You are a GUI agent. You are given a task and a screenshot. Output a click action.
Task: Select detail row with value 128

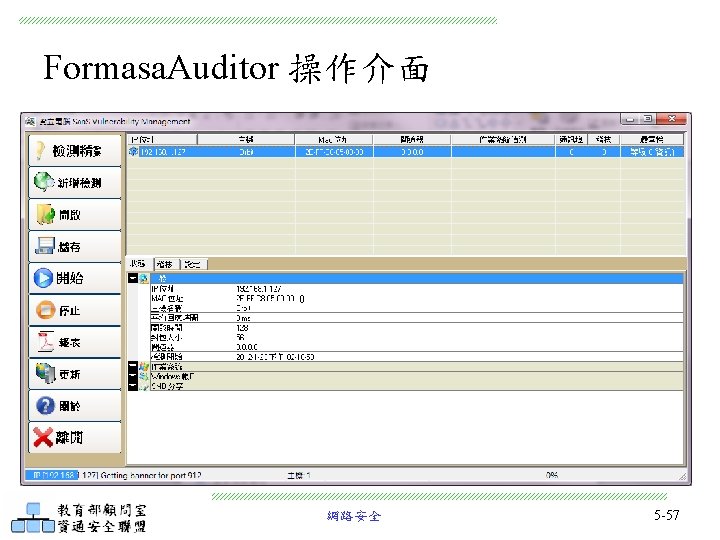(416, 328)
